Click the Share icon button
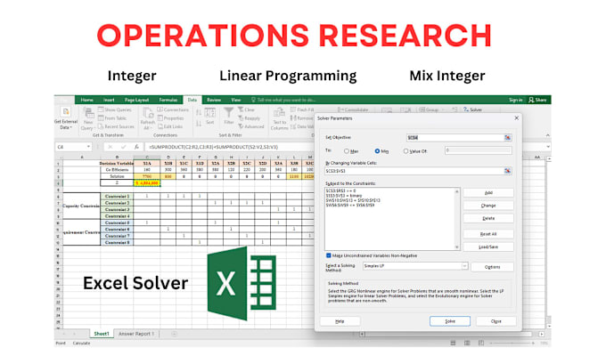This screenshot has width=606, height=364. (x=537, y=100)
